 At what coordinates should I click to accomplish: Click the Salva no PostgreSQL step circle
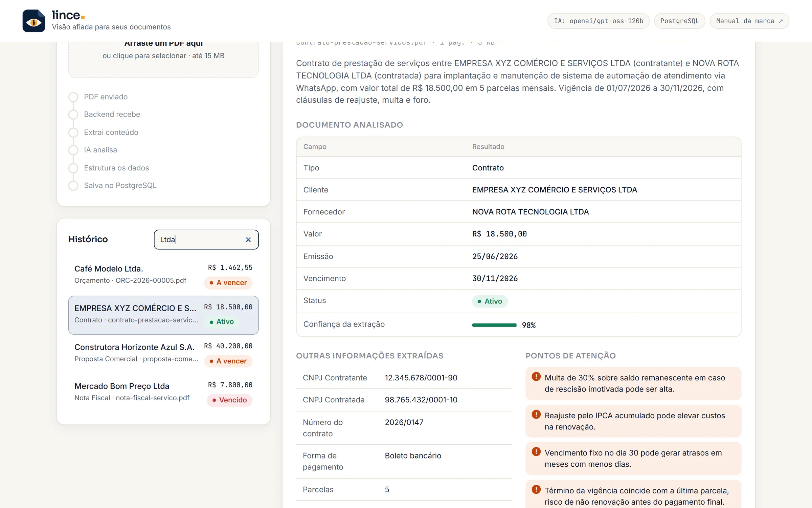(x=73, y=186)
